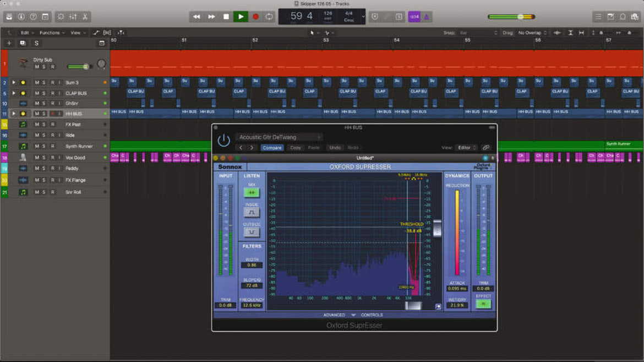Open the Browsers media icon
Viewport: 644px width, 362px height.
pyautogui.click(x=635, y=17)
